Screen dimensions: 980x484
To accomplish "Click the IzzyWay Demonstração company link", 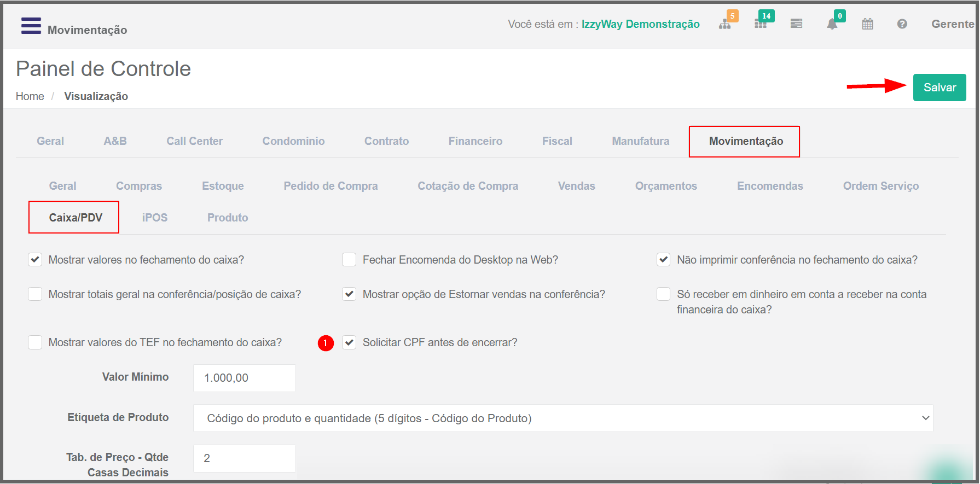I will (640, 24).
